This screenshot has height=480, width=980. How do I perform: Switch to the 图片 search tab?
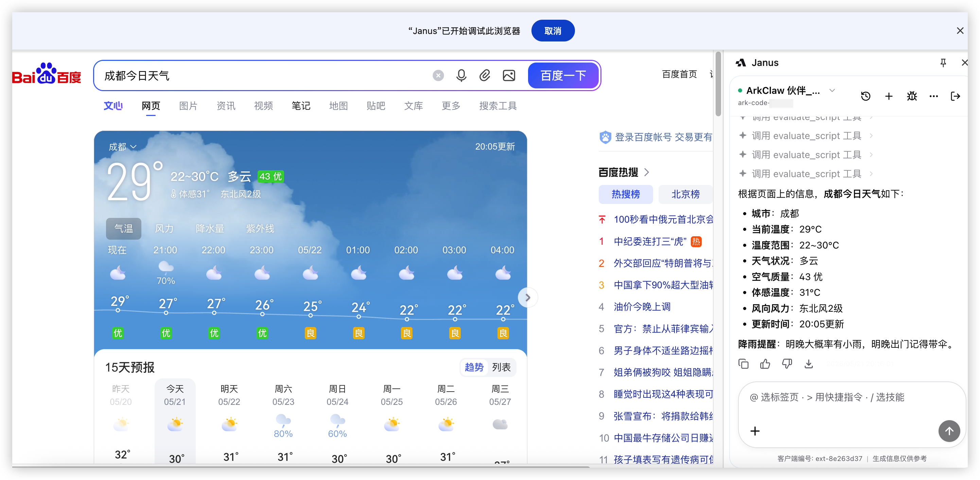click(x=188, y=106)
